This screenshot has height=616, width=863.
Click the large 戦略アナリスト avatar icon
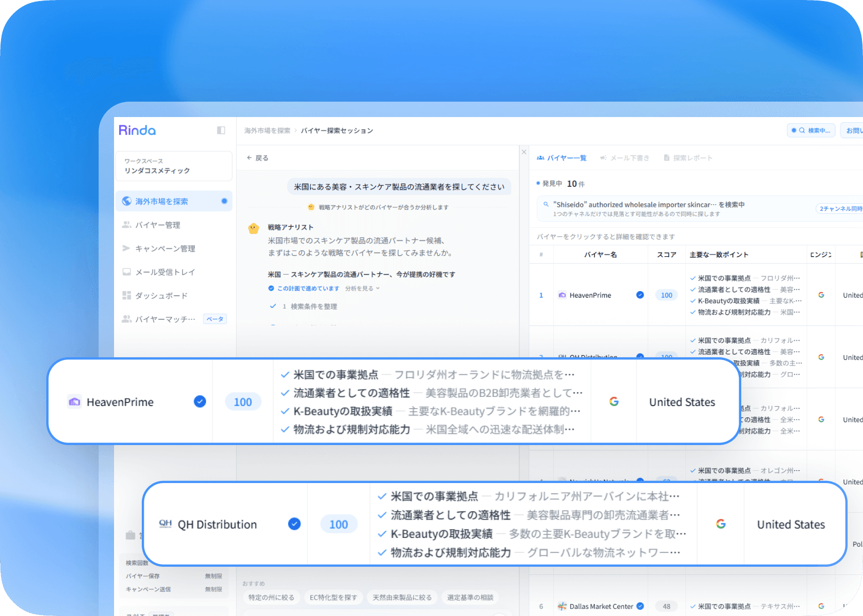[253, 228]
